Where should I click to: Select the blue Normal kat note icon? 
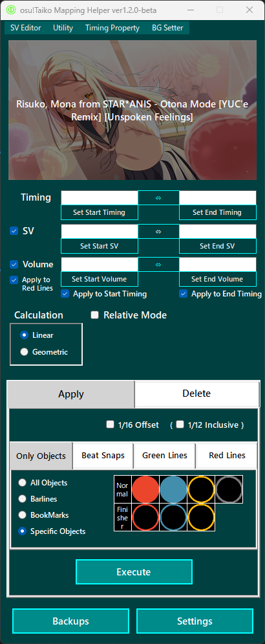173,489
